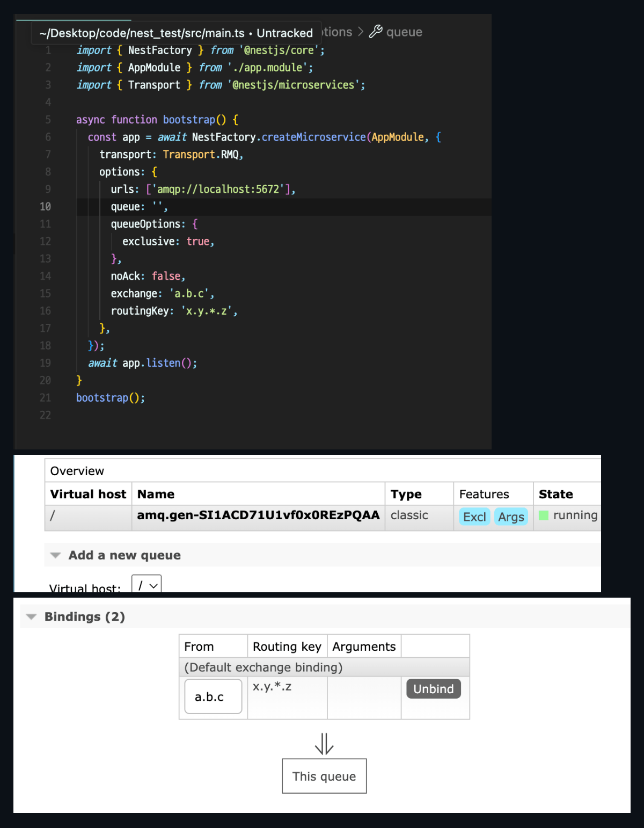This screenshot has width=644, height=828.
Task: Click the Arguments column header
Action: point(364,647)
